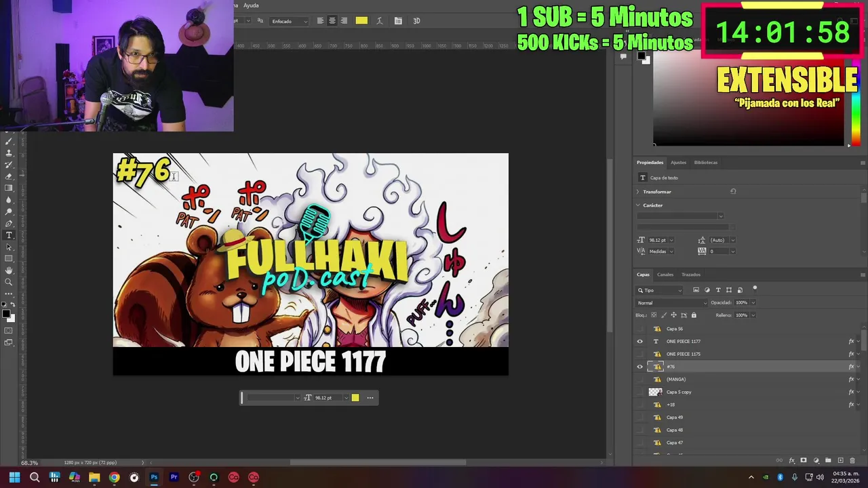Open the Normal blend mode dropdown
The height and width of the screenshot is (488, 868).
coord(671,303)
